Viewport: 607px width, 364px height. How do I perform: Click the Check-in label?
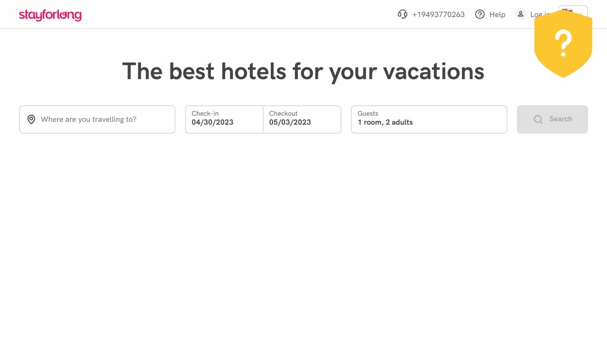click(x=205, y=113)
